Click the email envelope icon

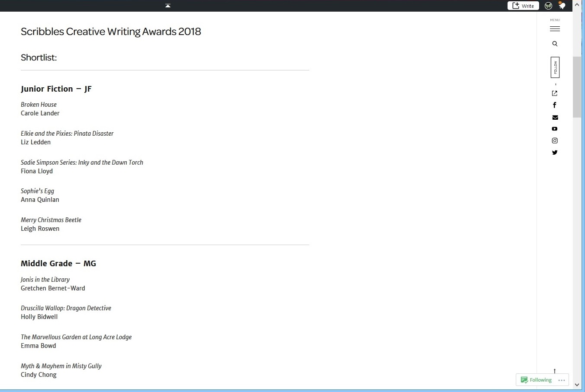tap(555, 117)
